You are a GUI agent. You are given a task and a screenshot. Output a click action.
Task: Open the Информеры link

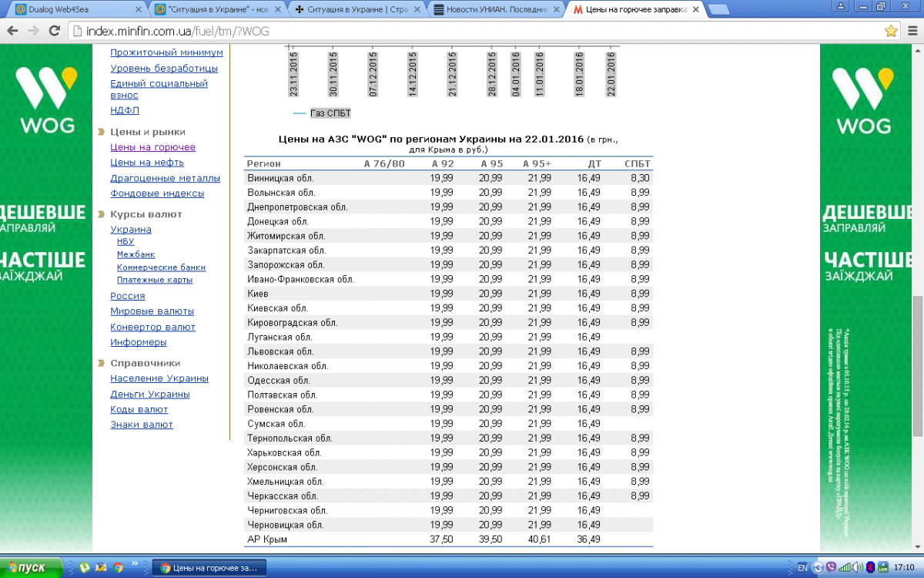[x=139, y=342]
